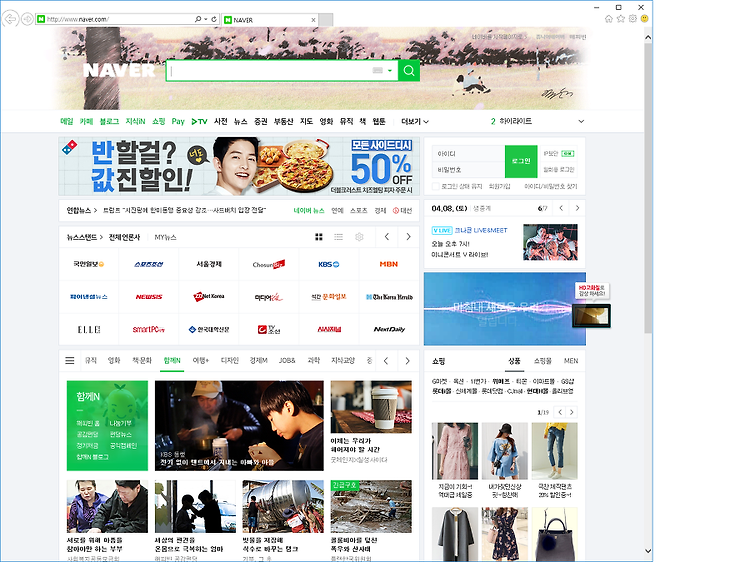Open a new browser tab
750x562 pixels.
326,20
